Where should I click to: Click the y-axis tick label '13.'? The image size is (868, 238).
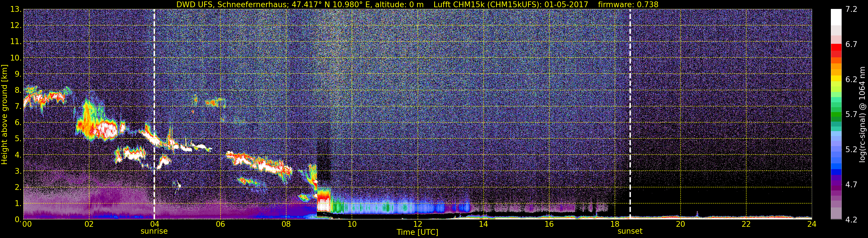[x=16, y=10]
